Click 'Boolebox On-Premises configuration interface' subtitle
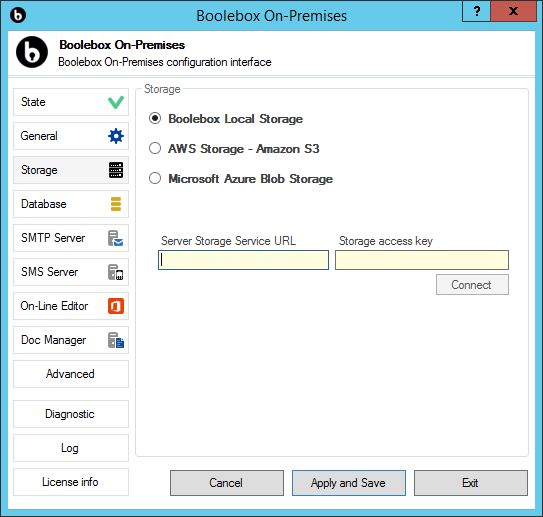This screenshot has height=517, width=543. click(164, 62)
